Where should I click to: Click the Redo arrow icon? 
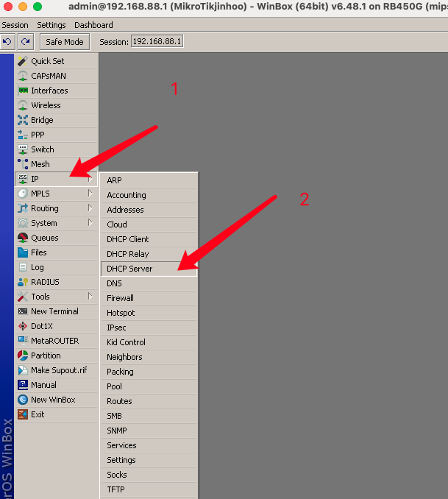(26, 42)
